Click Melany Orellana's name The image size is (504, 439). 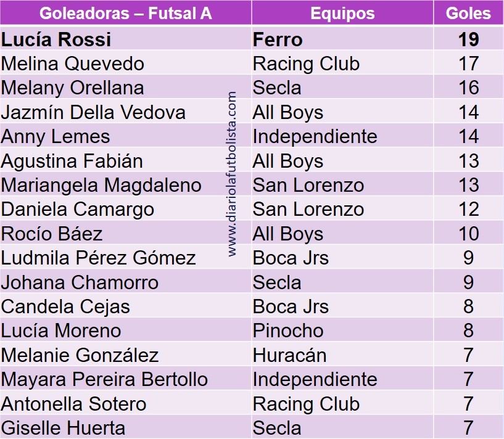(72, 88)
